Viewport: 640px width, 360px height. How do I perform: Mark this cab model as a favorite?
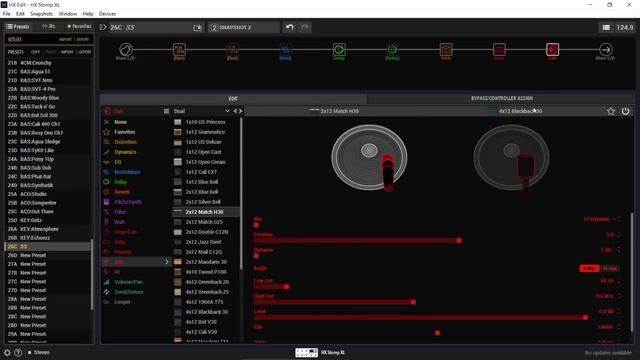click(611, 111)
